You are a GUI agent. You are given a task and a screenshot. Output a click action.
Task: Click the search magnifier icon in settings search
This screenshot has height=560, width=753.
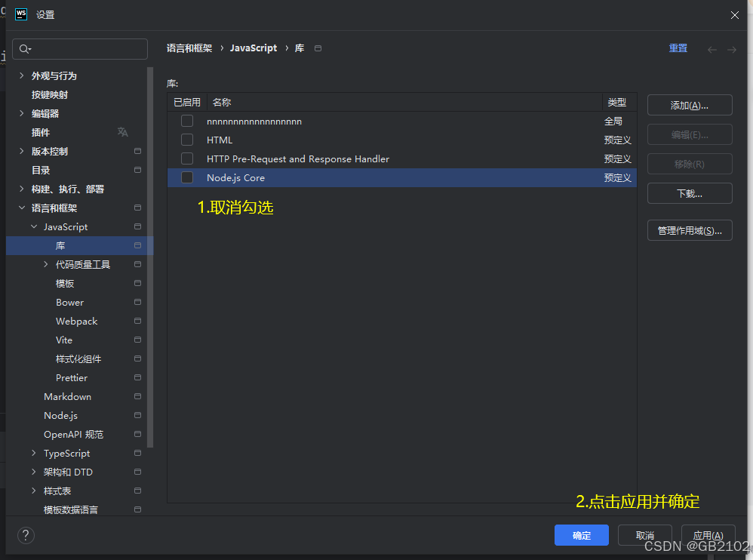(24, 49)
